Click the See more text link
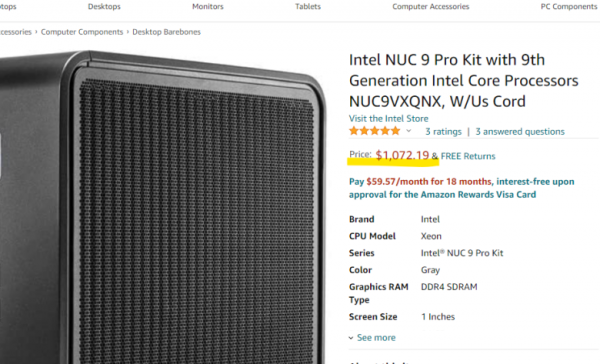The image size is (600, 364). (x=376, y=338)
